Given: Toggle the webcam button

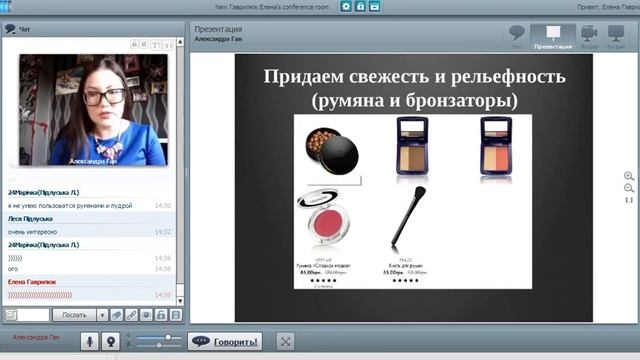Looking at the screenshot, I should (111, 341).
